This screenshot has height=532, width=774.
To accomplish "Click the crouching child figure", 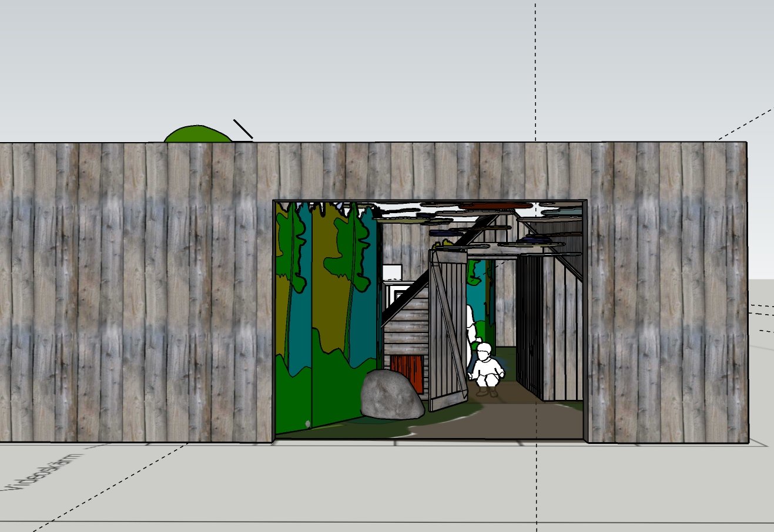I will [x=486, y=370].
